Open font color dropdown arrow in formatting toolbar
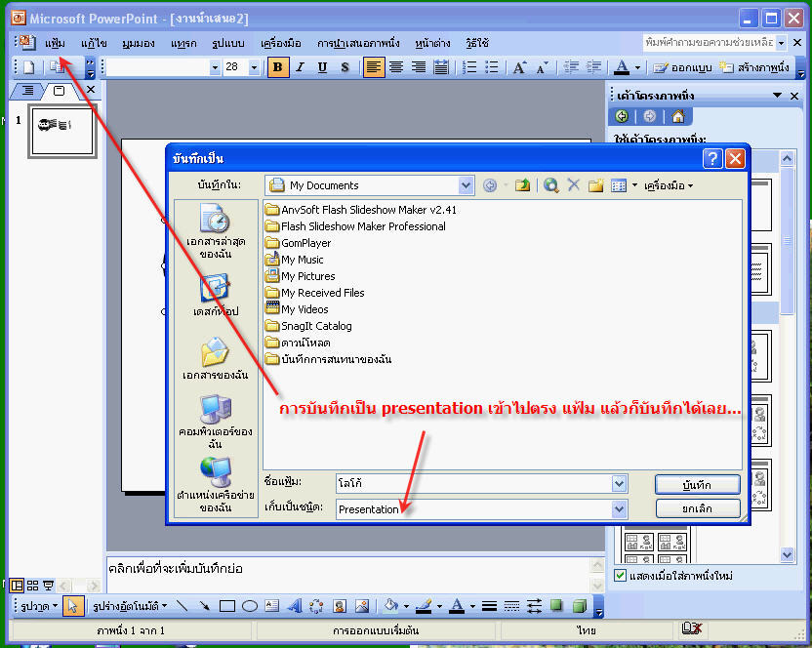812x648 pixels. [x=637, y=67]
